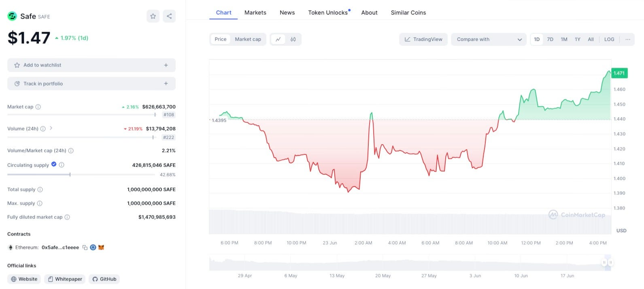Switch to candlestick chart view icon
The height and width of the screenshot is (289, 644).
(x=293, y=39)
